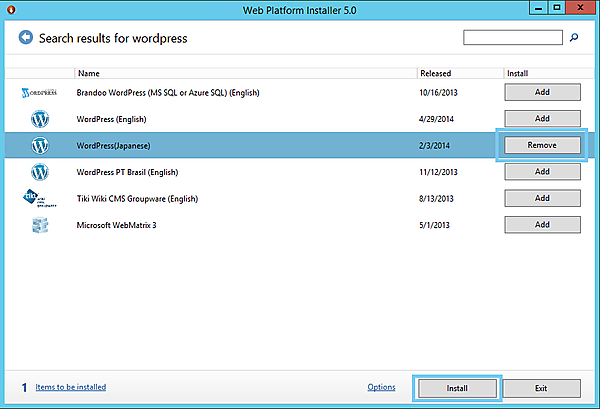
Task: Click the Microsoft WebMatrix 3 icon
Action: tap(40, 225)
